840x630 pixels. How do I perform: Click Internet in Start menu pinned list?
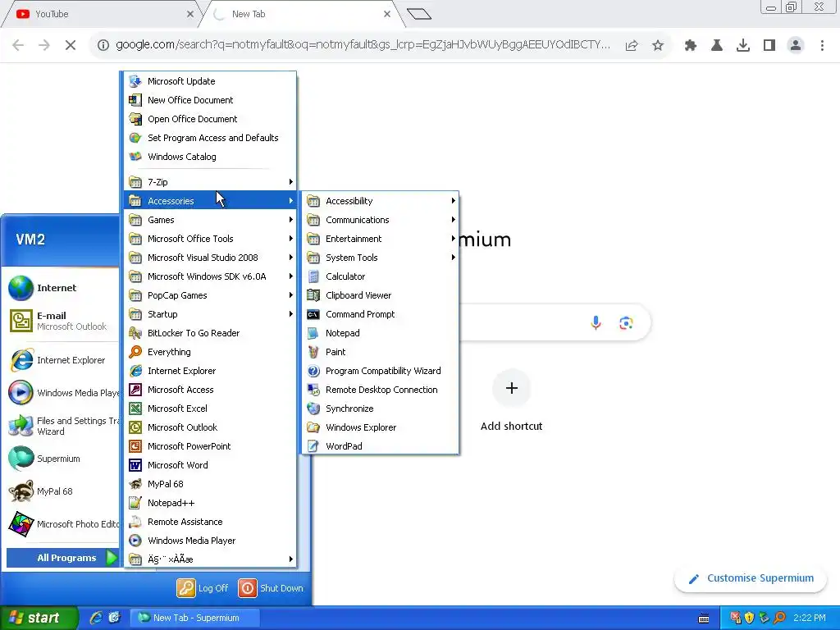[62, 288]
